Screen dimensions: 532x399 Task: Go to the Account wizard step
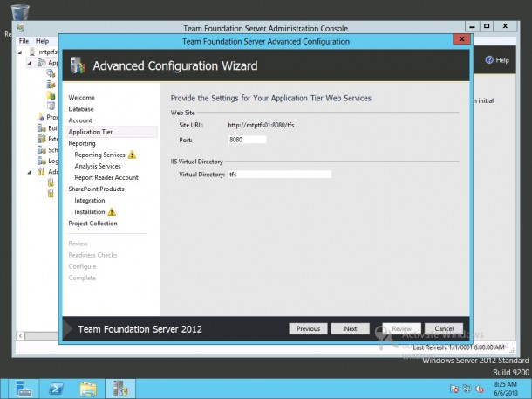click(80, 120)
